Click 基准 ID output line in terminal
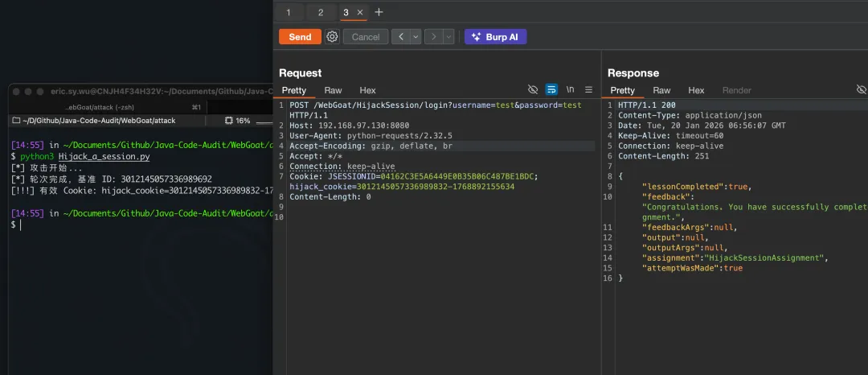 (x=111, y=179)
